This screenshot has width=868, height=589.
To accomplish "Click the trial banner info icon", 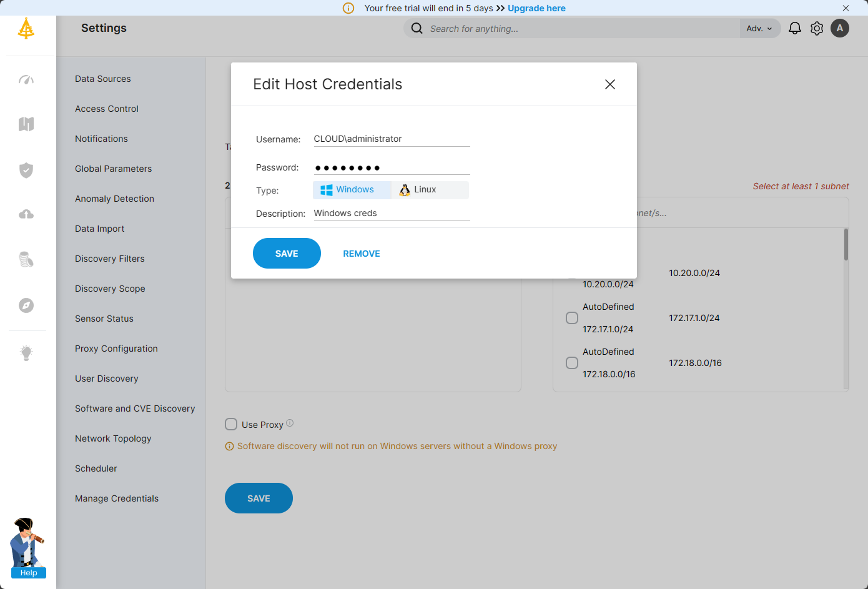I will pos(348,8).
